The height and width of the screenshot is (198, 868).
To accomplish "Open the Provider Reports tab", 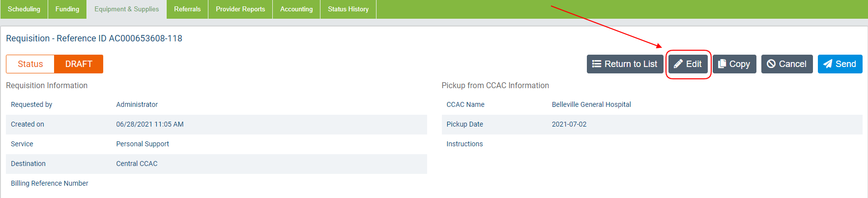I will (x=240, y=9).
